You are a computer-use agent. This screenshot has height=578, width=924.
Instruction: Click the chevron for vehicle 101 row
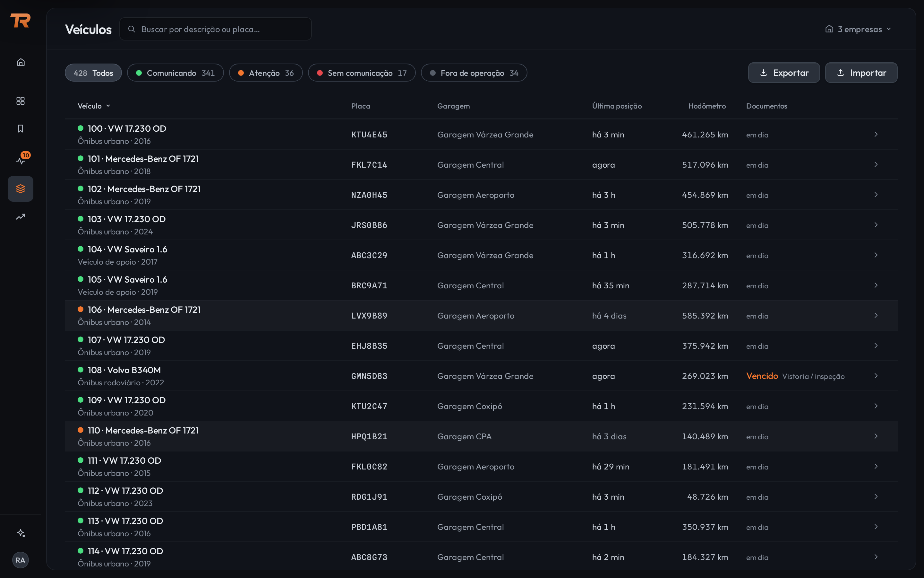tap(876, 164)
